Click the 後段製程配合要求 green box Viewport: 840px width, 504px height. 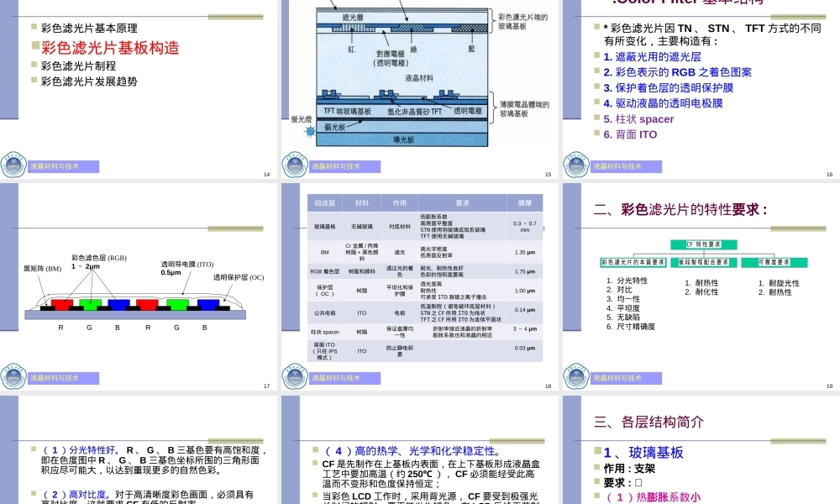703,262
